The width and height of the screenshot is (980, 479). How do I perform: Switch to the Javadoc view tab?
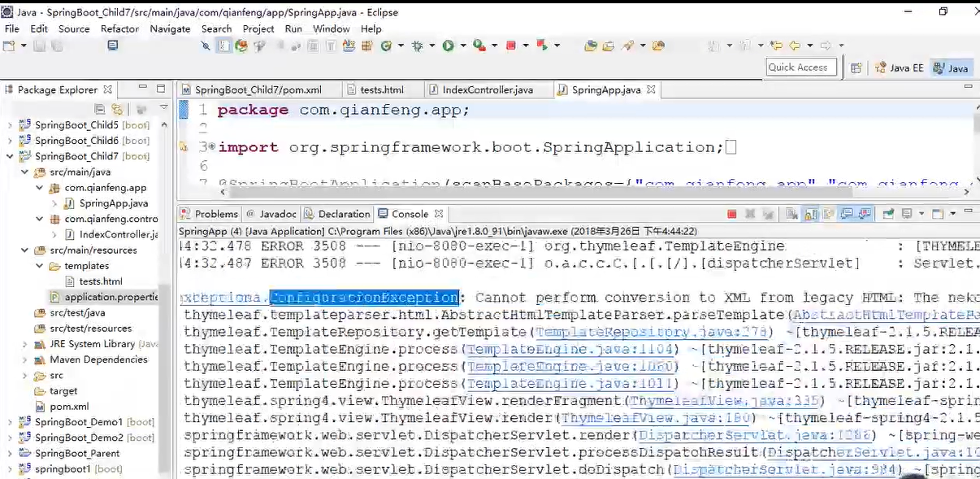[x=271, y=214]
